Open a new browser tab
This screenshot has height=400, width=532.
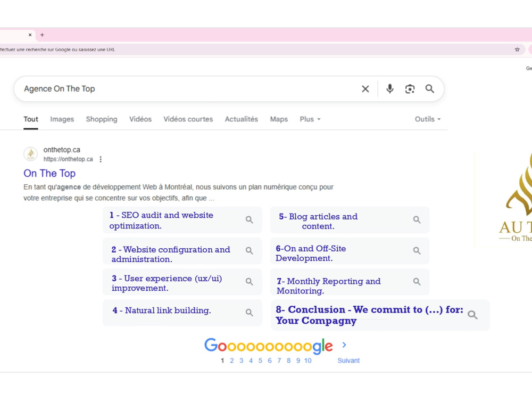click(x=42, y=35)
